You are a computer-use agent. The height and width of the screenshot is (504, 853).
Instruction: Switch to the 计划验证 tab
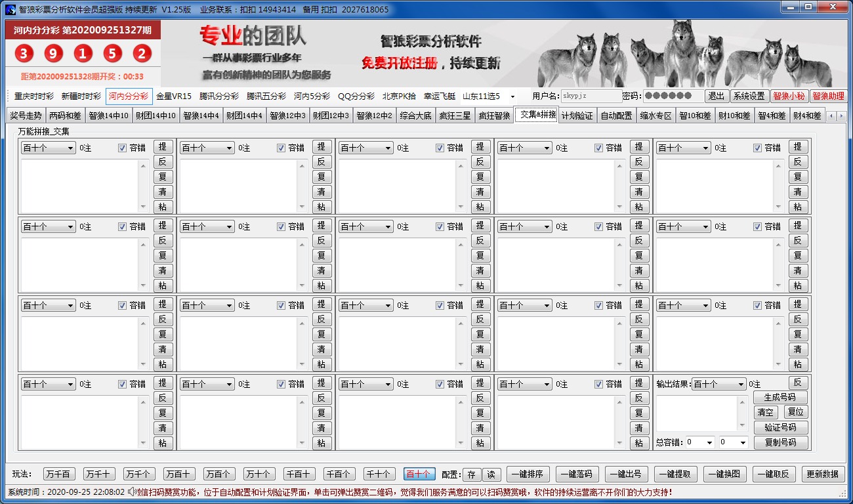pyautogui.click(x=577, y=115)
